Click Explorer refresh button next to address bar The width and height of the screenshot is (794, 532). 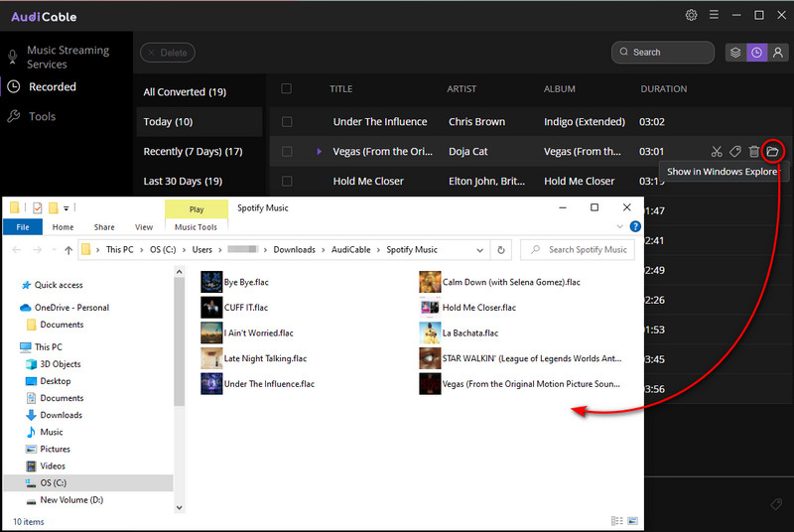pyautogui.click(x=501, y=250)
